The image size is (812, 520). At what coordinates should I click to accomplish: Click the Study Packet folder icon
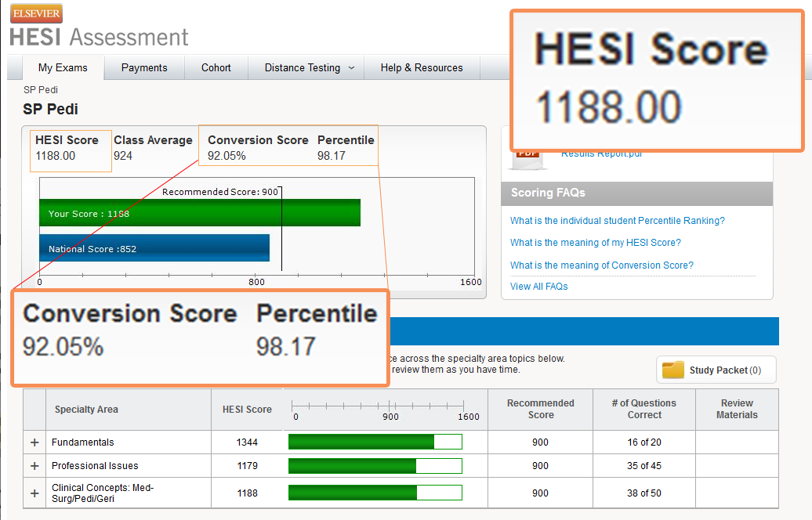pos(672,370)
